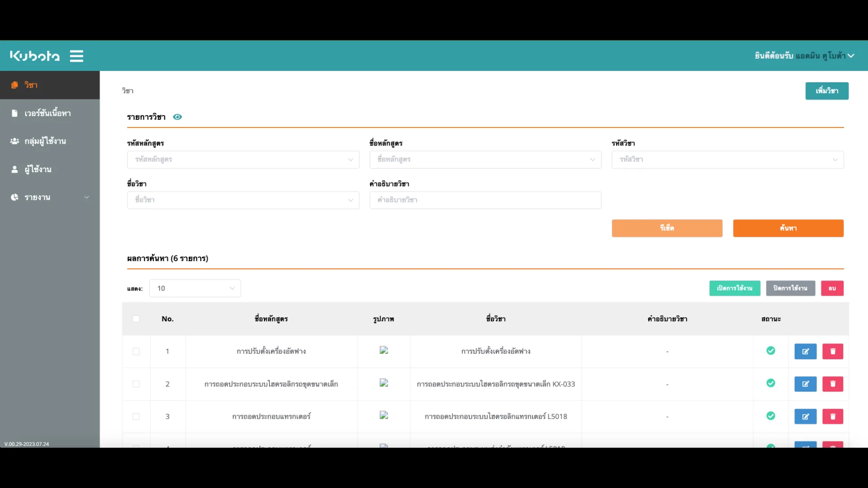This screenshot has height=488, width=868.
Task: Click the broken image thumbnail in row 2
Action: click(x=384, y=383)
